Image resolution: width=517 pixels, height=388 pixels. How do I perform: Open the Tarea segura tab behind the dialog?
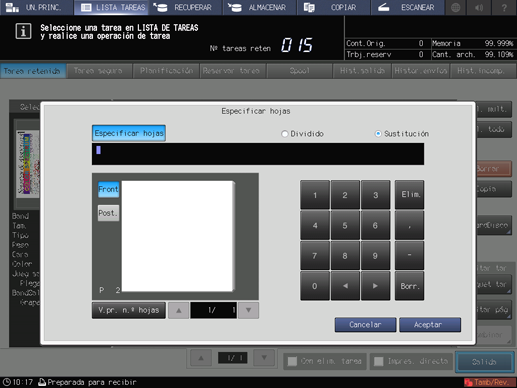pyautogui.click(x=99, y=71)
